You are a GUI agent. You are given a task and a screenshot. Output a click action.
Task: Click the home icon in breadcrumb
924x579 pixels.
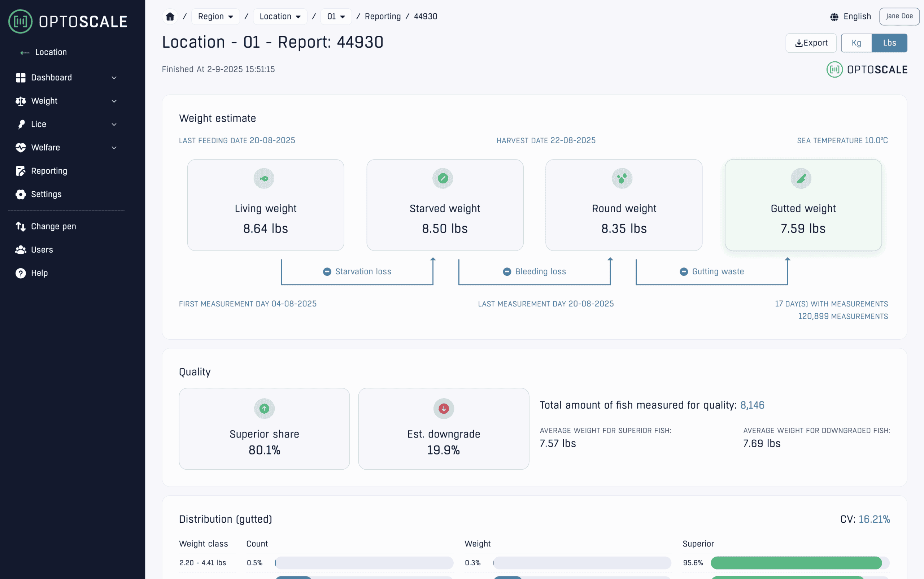tap(170, 17)
